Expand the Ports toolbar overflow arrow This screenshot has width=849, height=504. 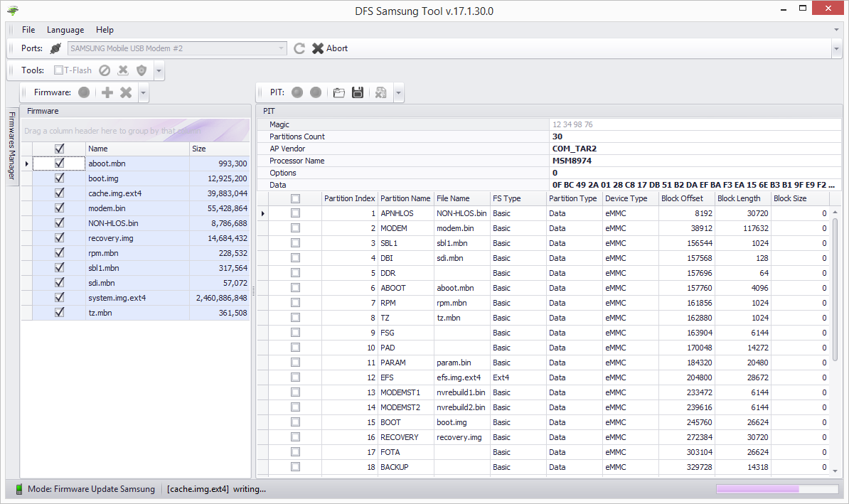(836, 49)
